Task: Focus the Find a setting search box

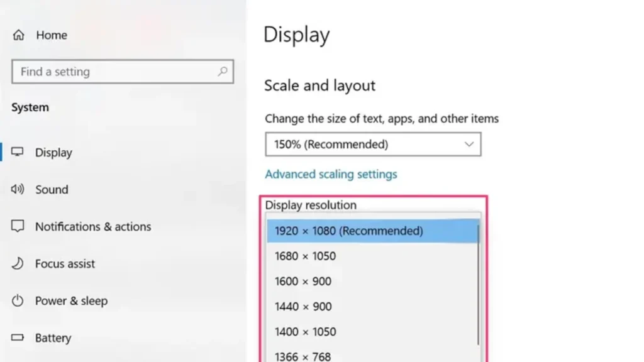Action: pos(123,72)
